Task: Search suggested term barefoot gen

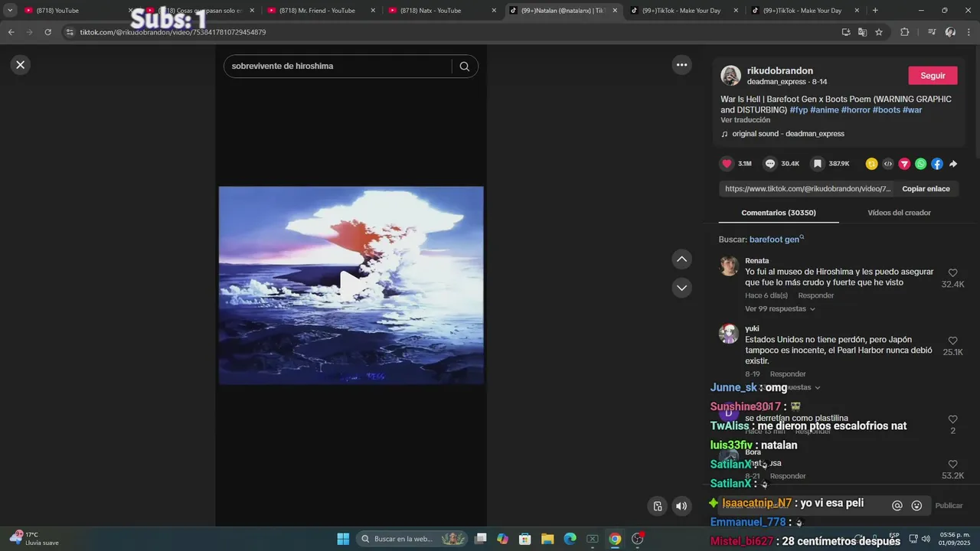Action: tap(776, 240)
